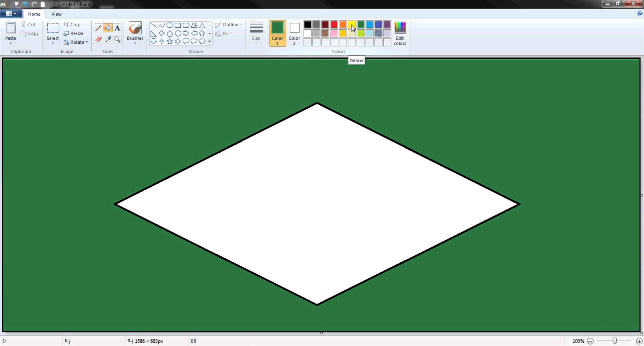Choose the Oval shape
The image size is (644, 346).
click(170, 25)
